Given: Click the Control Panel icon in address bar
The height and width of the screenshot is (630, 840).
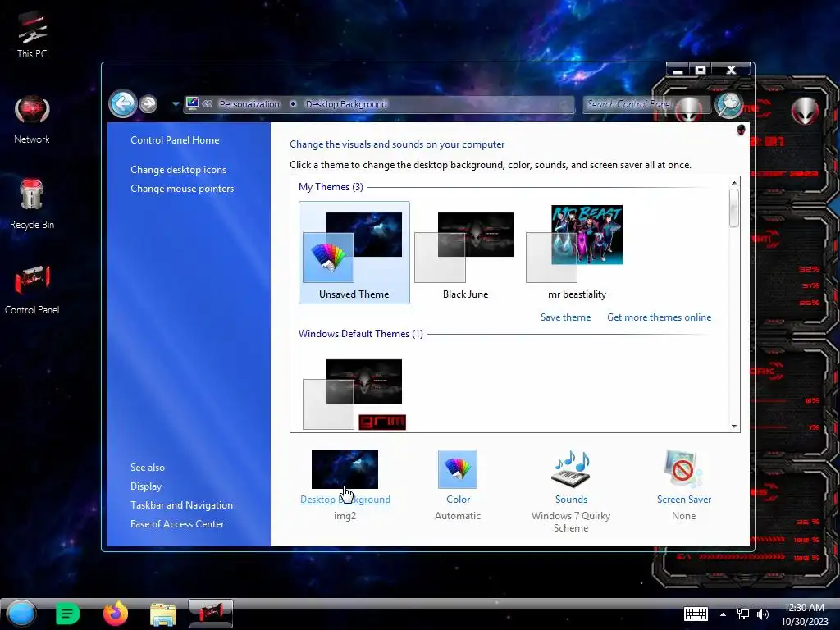Looking at the screenshot, I should pos(192,103).
